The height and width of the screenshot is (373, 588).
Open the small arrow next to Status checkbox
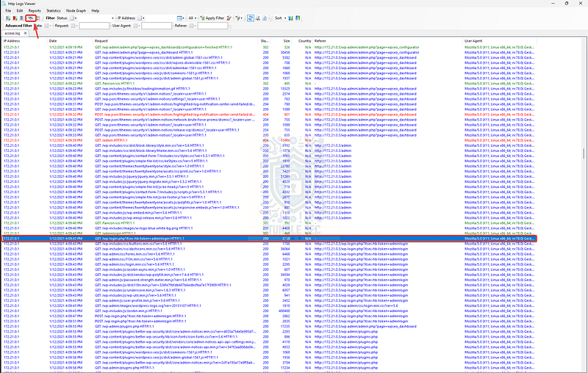click(76, 18)
